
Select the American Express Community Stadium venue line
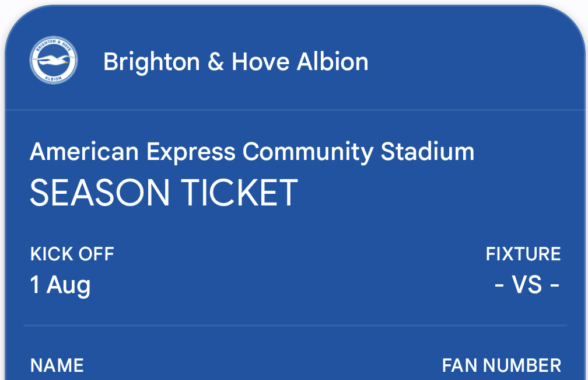pyautogui.click(x=252, y=152)
